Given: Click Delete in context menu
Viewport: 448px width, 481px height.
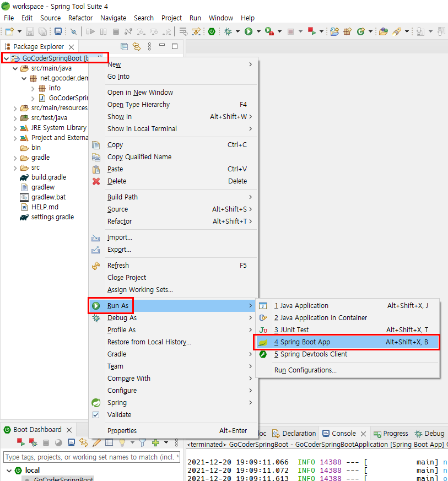Looking at the screenshot, I should coord(173,181).
